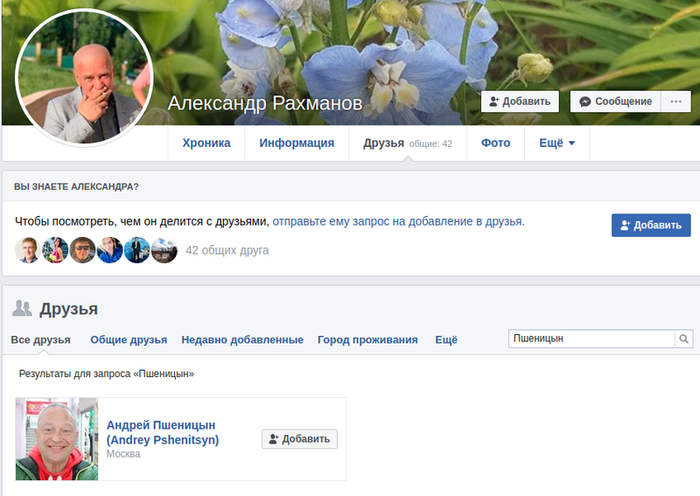Click the first mutual friend avatar
This screenshot has height=496, width=700.
click(28, 250)
